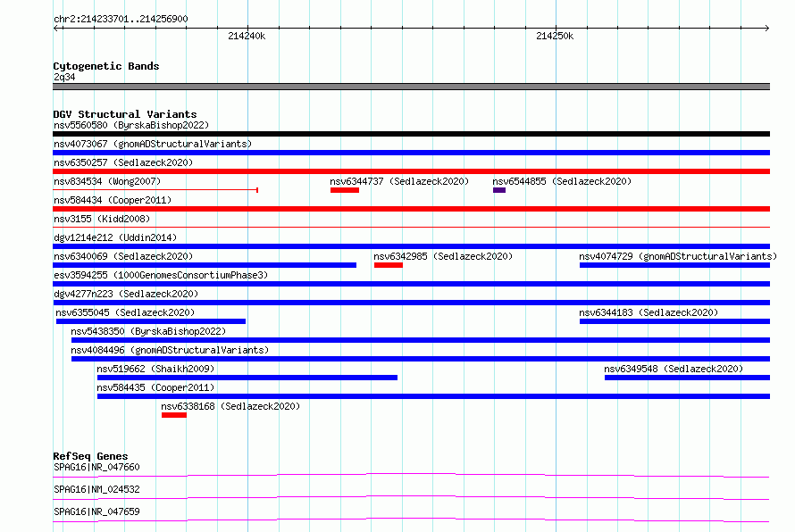This screenshot has height=532, width=795.
Task: Open the nsv6342985 (Sedlazeck2020) label
Action: (x=443, y=256)
